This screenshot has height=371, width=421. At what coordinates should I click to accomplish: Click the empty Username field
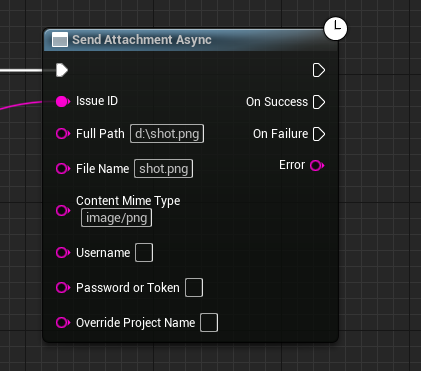point(144,252)
